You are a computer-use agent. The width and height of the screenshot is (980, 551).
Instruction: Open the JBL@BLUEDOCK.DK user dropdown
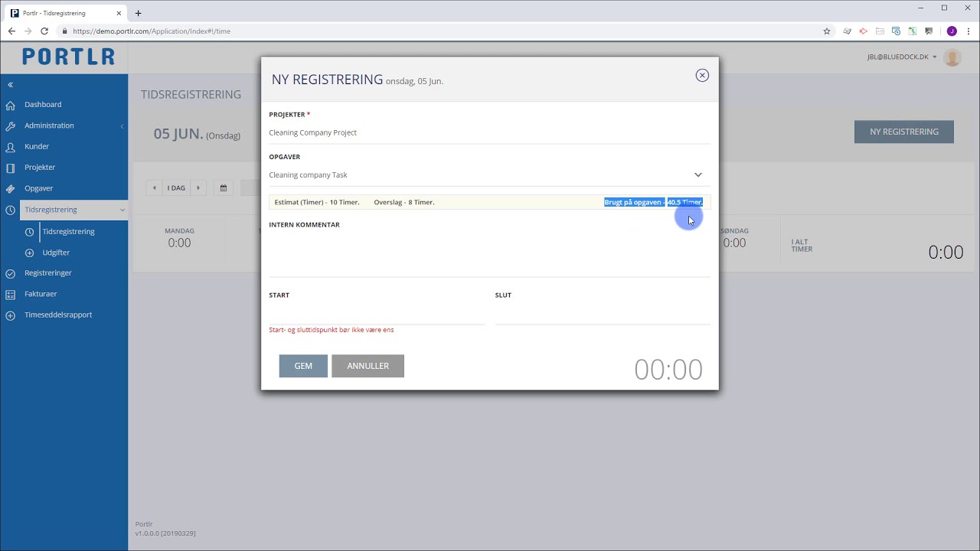[902, 57]
